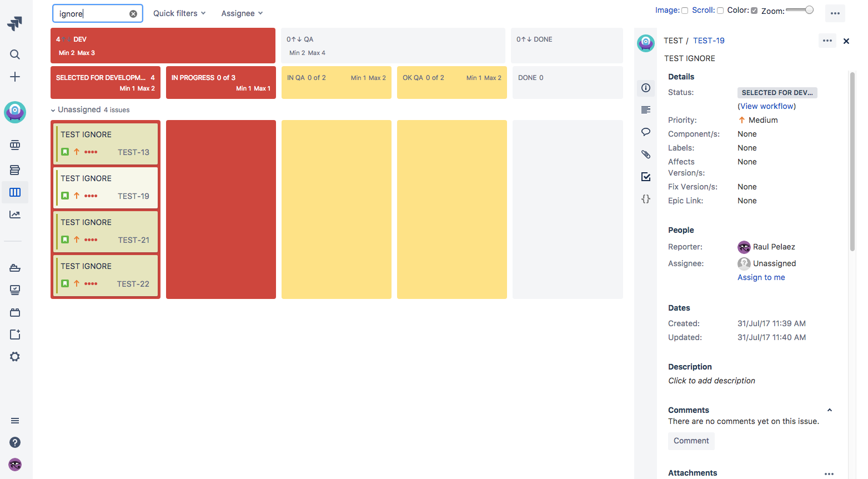The width and height of the screenshot is (868, 479).
Task: Open the Quick filters dropdown
Action: 179,13
